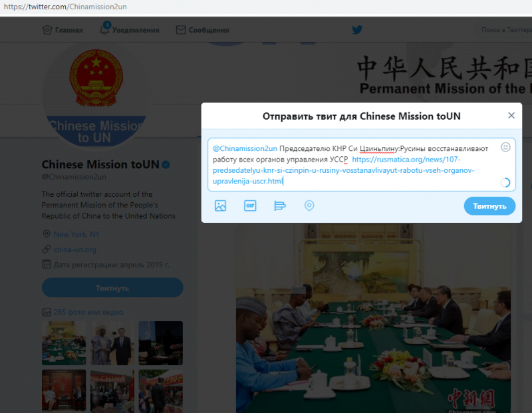Click the Твитнуть button in the dialog
The height and width of the screenshot is (413, 532).
(x=489, y=206)
